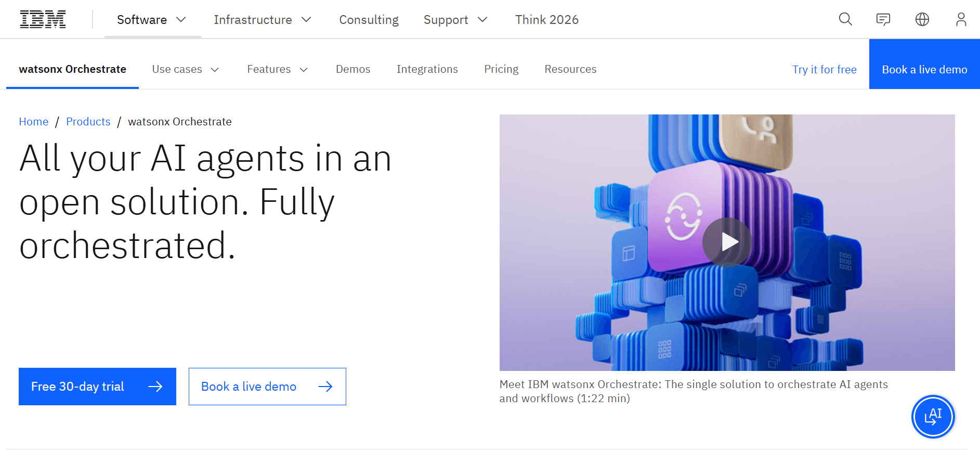Open the Try it for free link
The height and width of the screenshot is (450, 980).
825,69
